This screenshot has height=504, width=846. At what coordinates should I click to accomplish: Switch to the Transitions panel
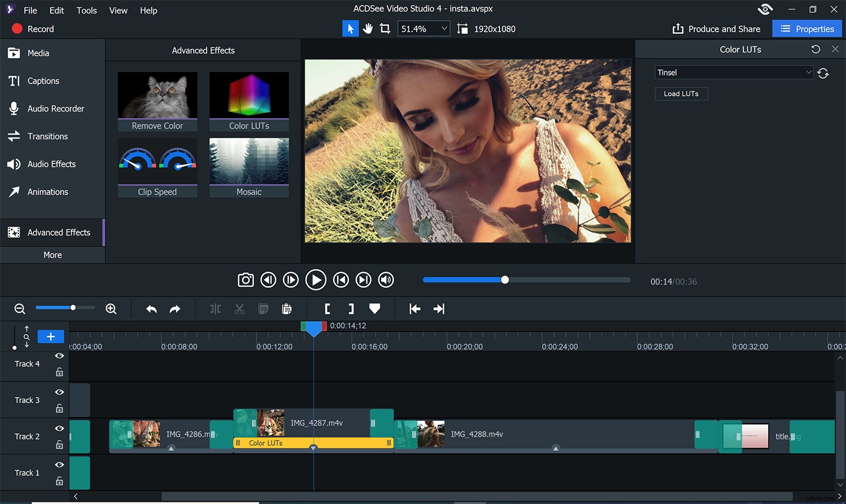47,136
